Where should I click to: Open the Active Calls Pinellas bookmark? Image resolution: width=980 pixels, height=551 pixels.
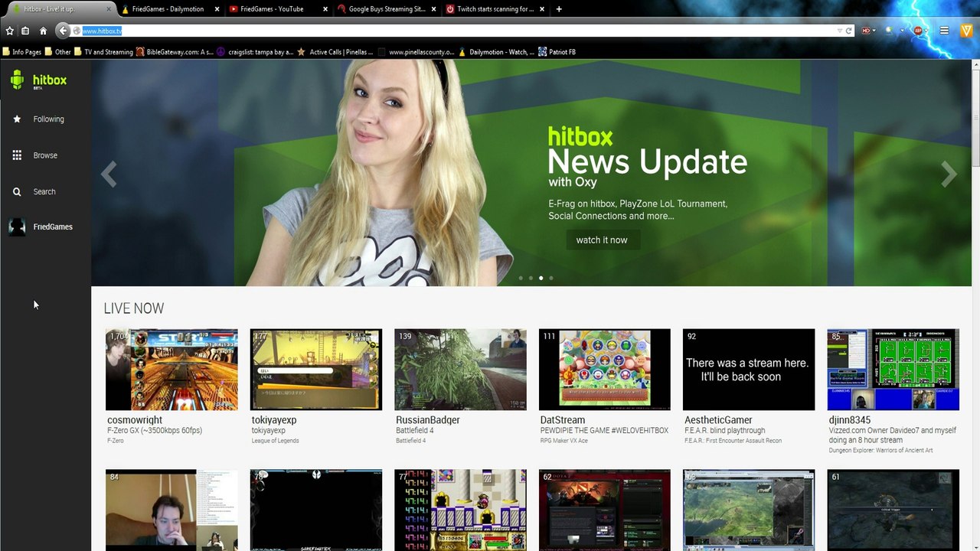tap(335, 52)
